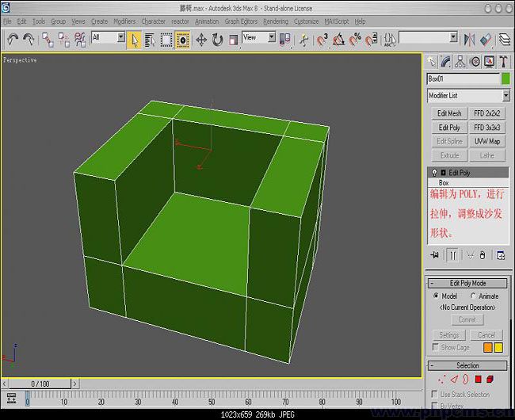Choose Polygon sub-object selection level
Screen dimensions: 515x420
[478, 380]
